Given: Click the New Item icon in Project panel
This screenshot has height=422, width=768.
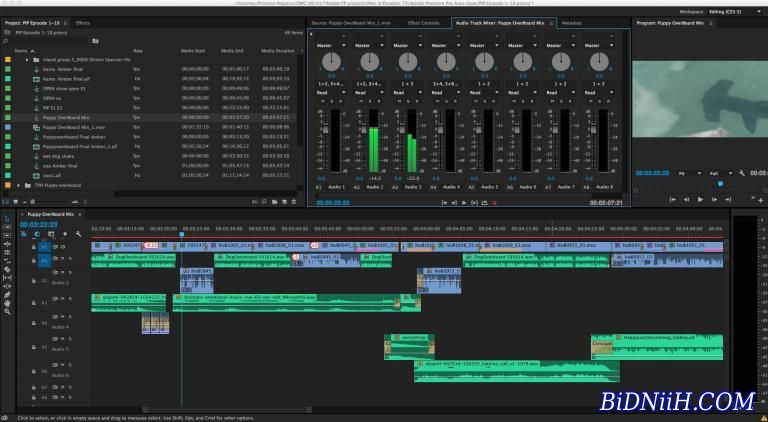Looking at the screenshot, I should click(284, 201).
